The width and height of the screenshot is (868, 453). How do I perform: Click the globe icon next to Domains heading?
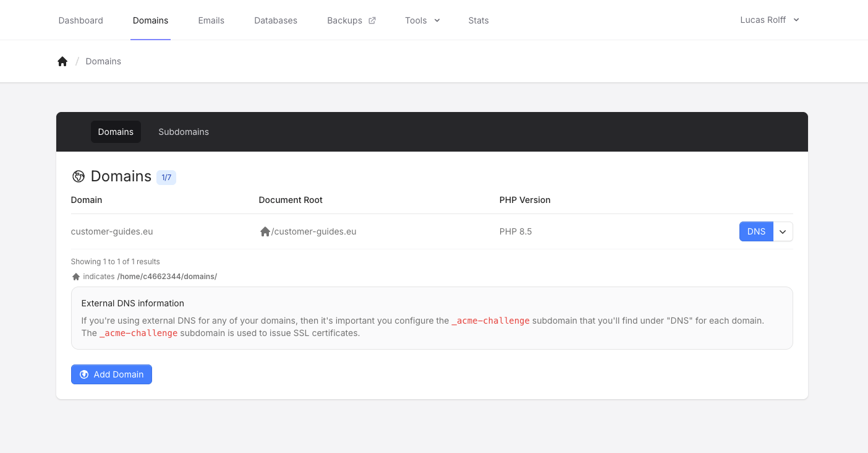tap(79, 177)
